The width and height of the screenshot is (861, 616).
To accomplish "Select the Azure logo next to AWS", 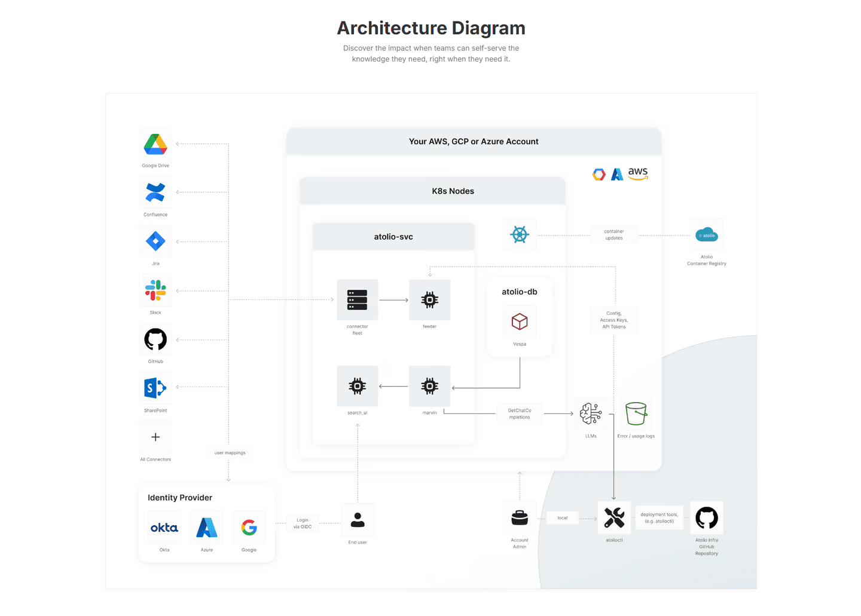I will point(617,174).
